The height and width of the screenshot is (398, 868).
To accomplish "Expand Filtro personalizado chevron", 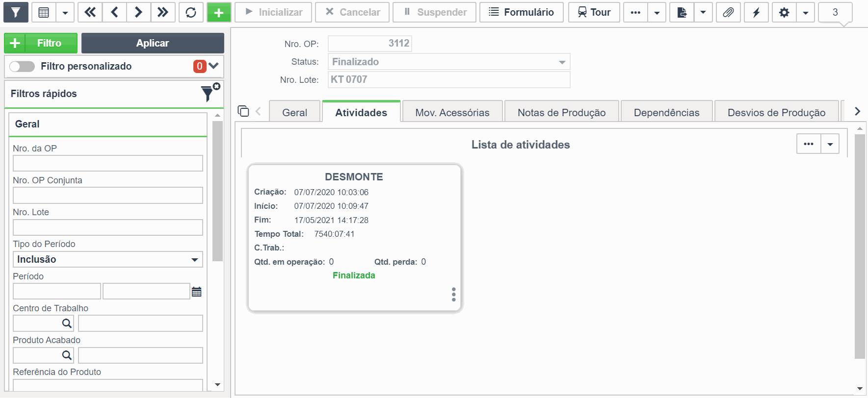I will tap(213, 66).
